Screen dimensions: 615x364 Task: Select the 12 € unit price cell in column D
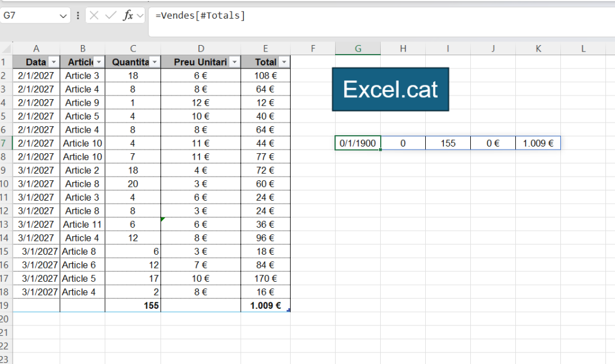coord(201,103)
